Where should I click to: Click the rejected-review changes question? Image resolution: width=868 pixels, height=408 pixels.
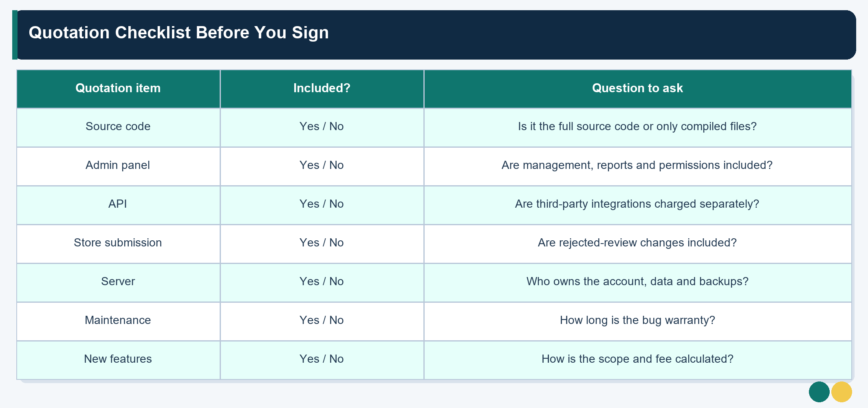pyautogui.click(x=637, y=243)
